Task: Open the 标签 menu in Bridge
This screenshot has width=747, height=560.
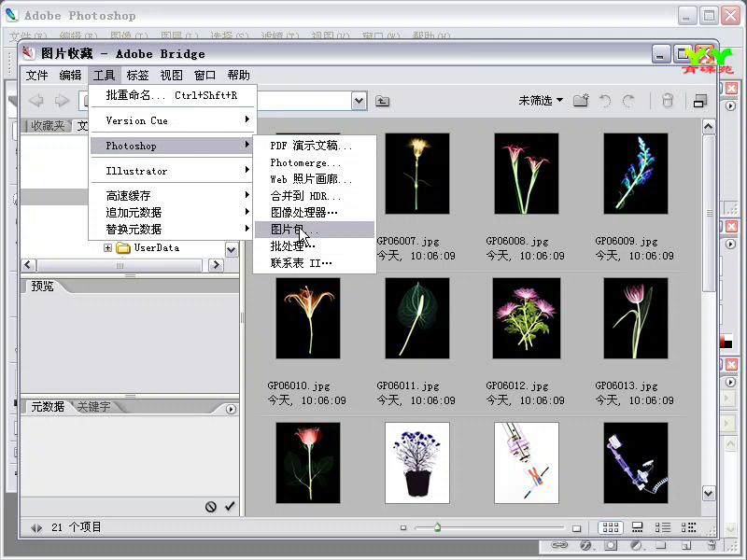Action: tap(137, 76)
